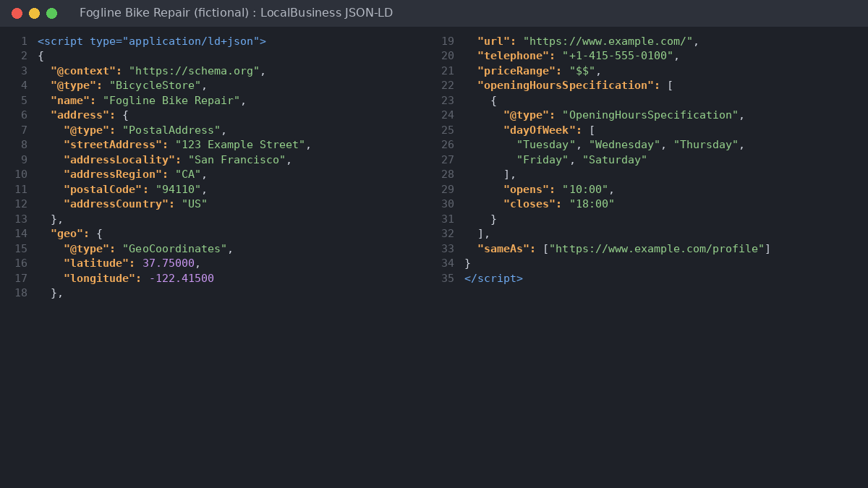Click line number 35 in the gutter
The width and height of the screenshot is (868, 488).
(x=448, y=278)
